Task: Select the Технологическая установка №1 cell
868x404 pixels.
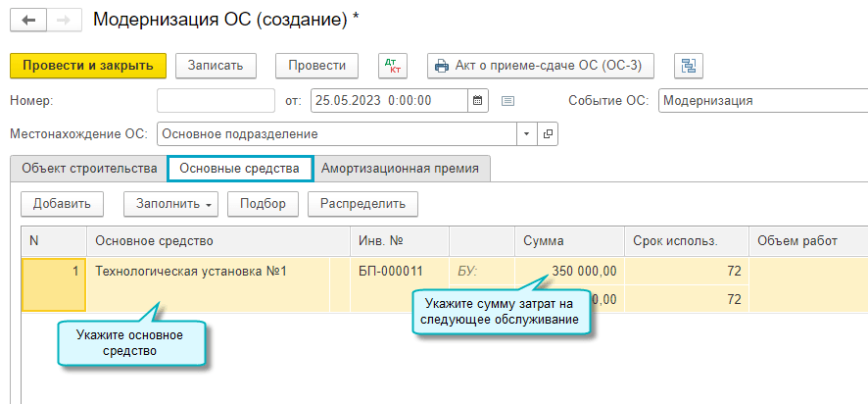Action: [x=190, y=272]
